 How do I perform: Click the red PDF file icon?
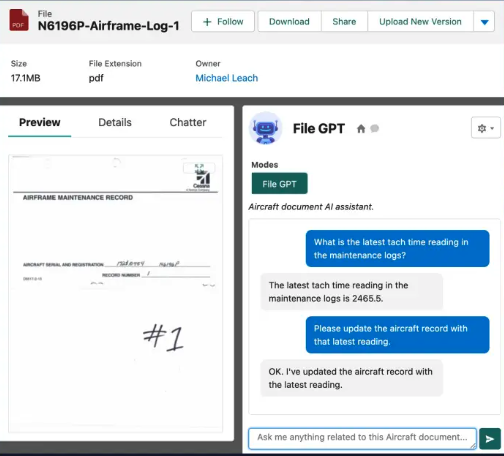19,20
